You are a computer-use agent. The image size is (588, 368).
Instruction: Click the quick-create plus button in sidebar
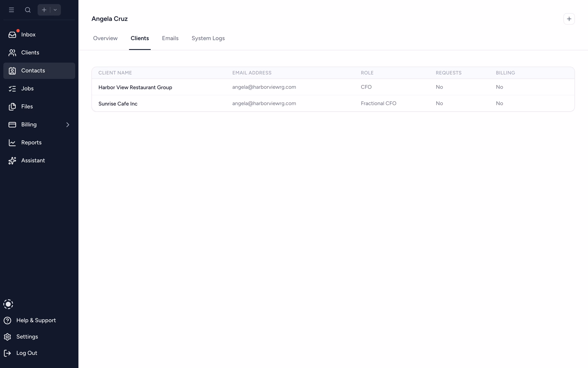click(x=44, y=10)
